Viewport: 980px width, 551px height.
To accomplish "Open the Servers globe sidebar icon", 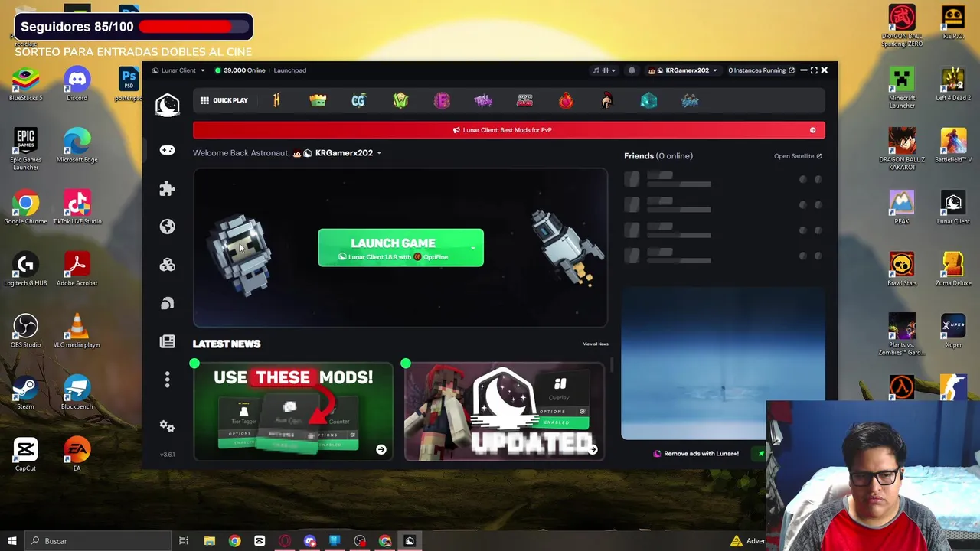I will [167, 227].
